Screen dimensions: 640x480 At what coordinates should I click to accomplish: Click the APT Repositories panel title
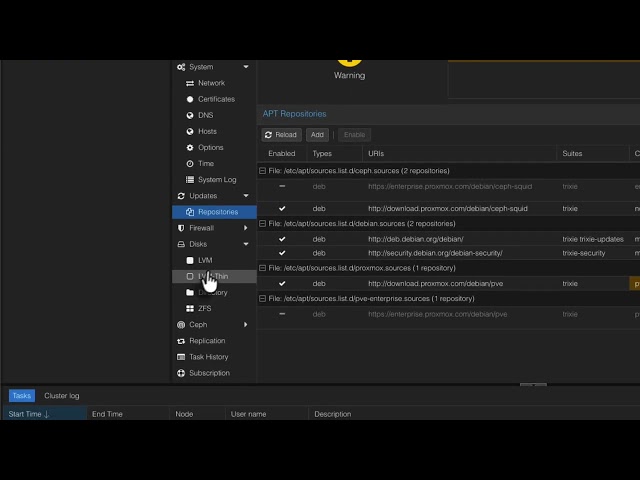[294, 114]
